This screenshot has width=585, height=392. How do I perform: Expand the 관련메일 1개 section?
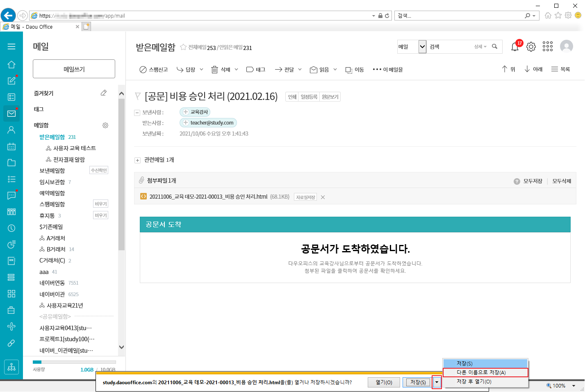tap(138, 160)
